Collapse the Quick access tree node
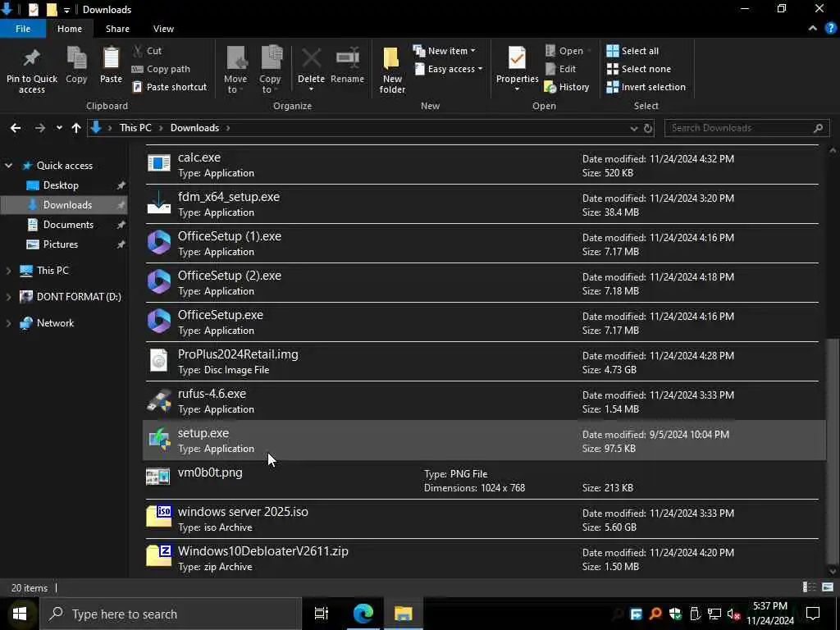840x630 pixels. 8,166
